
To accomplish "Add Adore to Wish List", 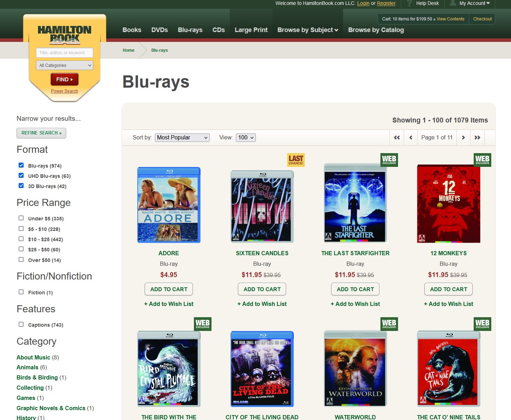I will pos(169,304).
